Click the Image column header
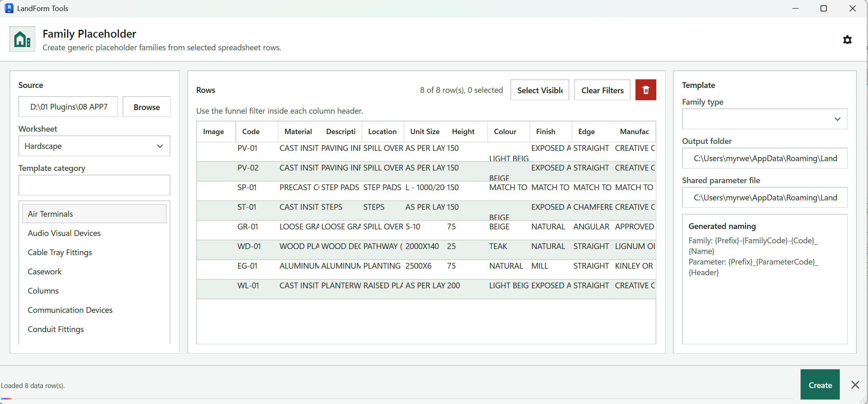Image resolution: width=868 pixels, height=404 pixels. pos(216,132)
